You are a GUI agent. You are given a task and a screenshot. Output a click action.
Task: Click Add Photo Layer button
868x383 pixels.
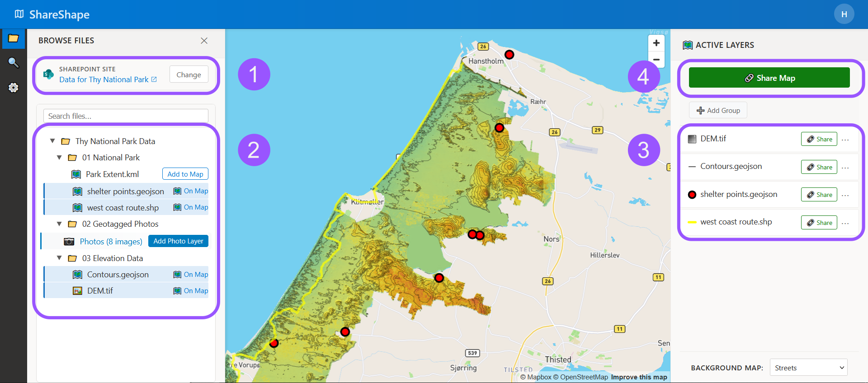tap(178, 241)
